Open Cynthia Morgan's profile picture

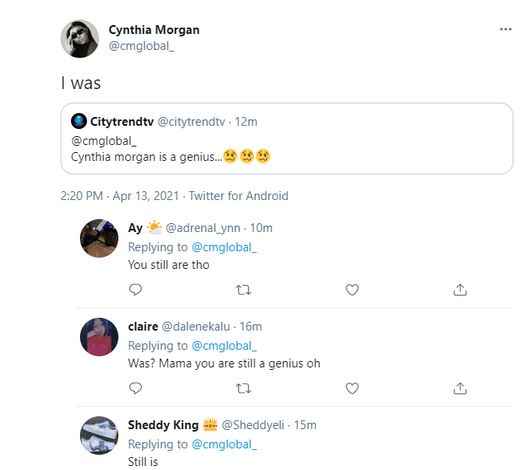pos(79,39)
